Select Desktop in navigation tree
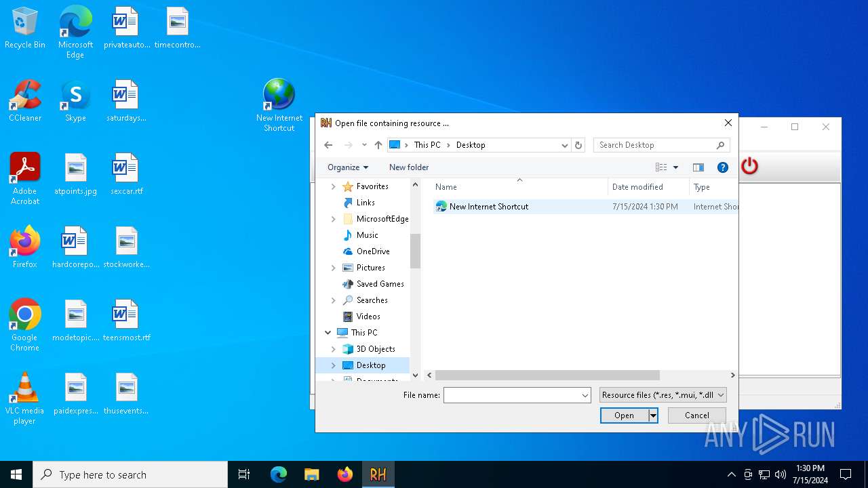 pos(370,365)
